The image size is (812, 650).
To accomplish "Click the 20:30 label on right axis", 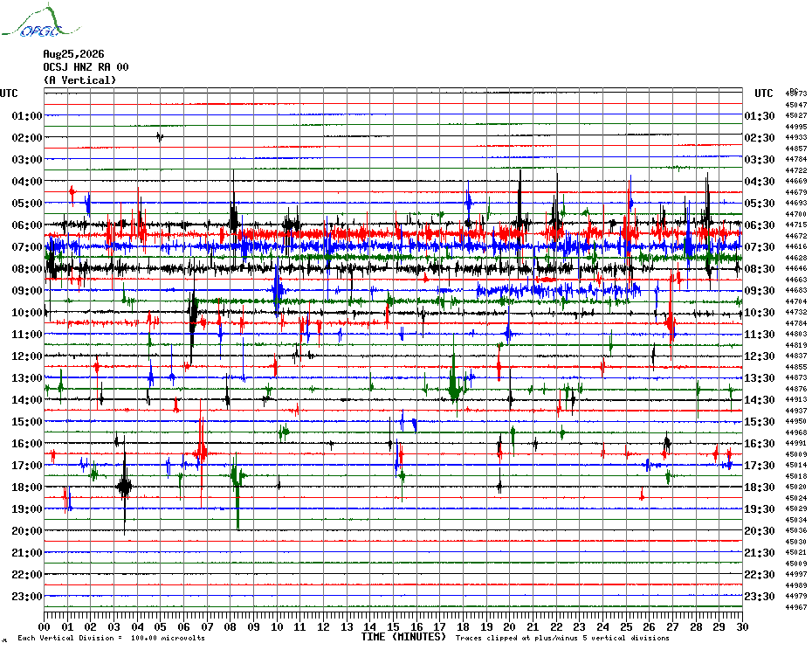I will pyautogui.click(x=760, y=531).
